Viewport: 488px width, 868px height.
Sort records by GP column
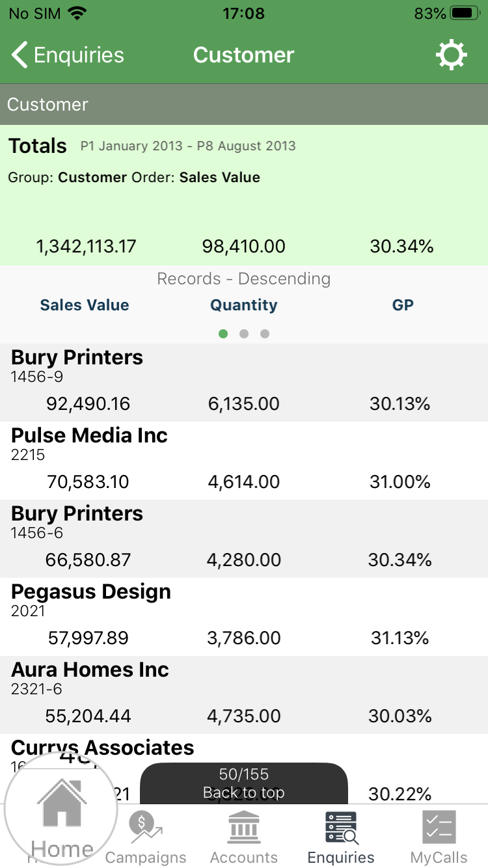[x=403, y=305]
